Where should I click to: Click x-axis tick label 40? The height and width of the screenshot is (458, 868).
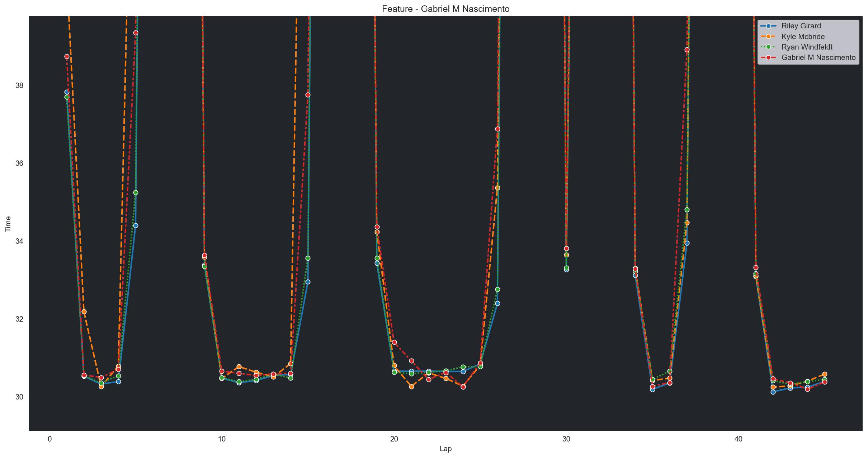click(x=738, y=439)
